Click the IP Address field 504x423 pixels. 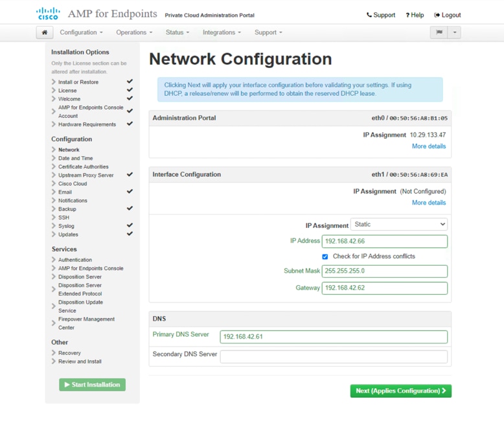(384, 242)
